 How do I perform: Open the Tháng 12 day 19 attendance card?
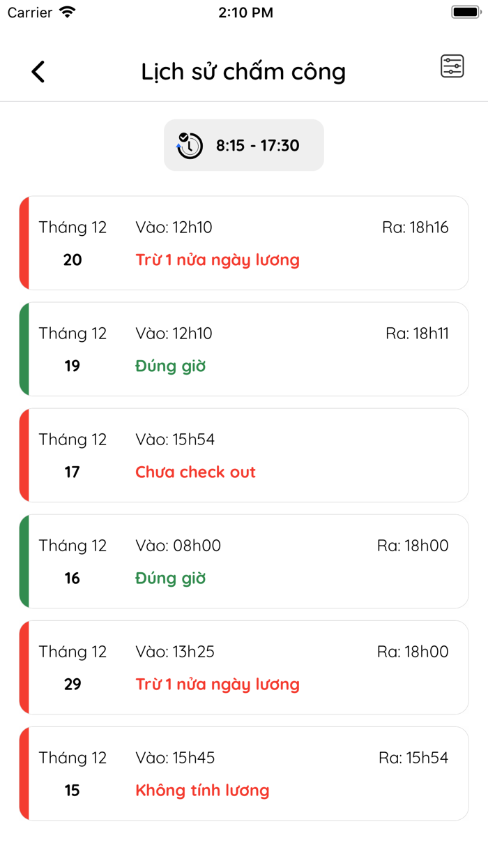[244, 349]
